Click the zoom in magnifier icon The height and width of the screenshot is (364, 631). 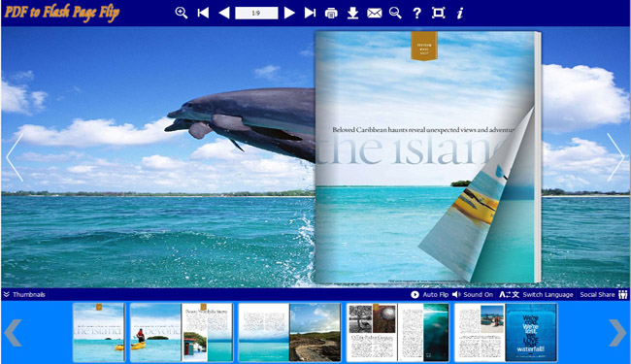[182, 13]
